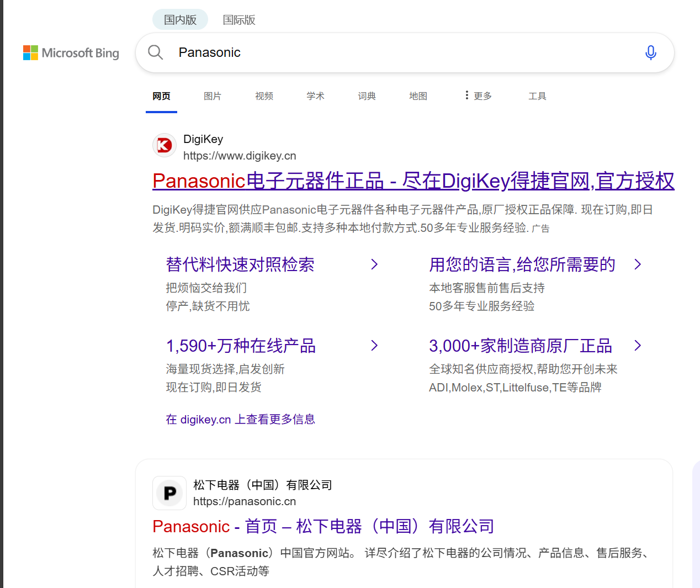Click the magnifying glass search icon
Image resolution: width=700 pixels, height=588 pixels.
[156, 52]
